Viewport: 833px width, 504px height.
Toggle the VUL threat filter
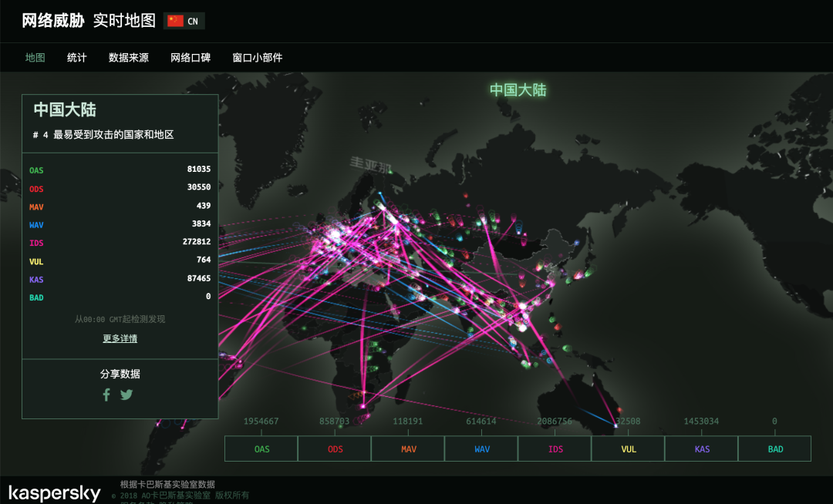(x=627, y=448)
